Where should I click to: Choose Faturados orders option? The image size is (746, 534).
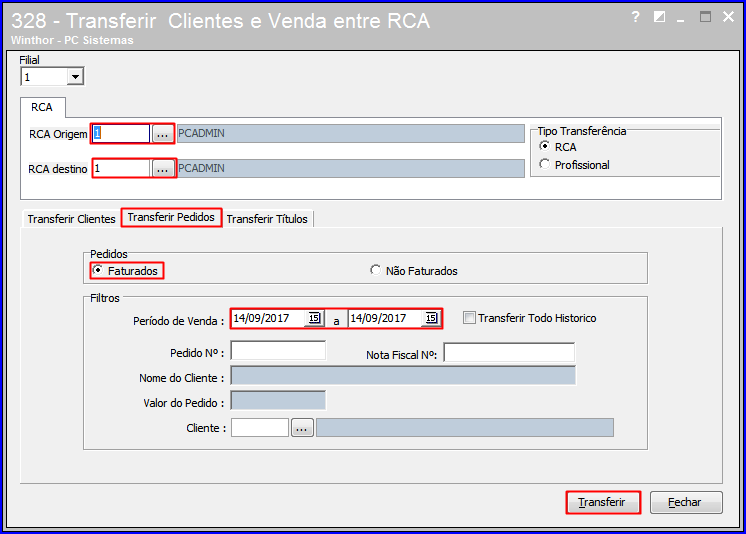click(x=98, y=270)
